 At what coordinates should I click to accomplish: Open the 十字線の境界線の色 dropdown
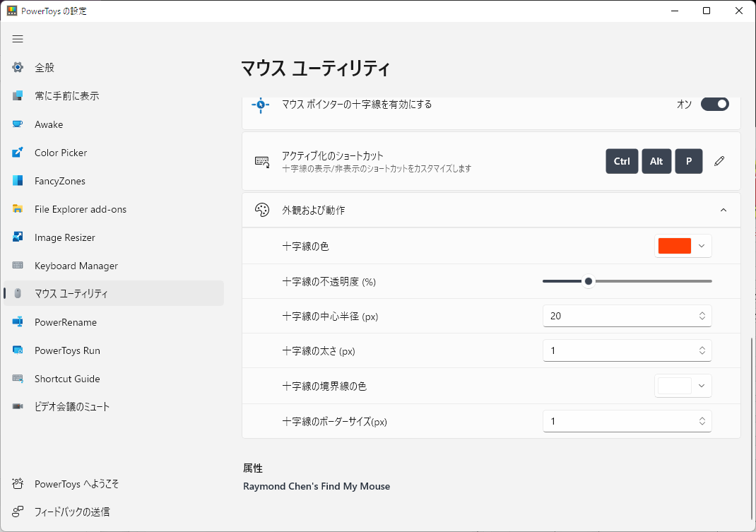pyautogui.click(x=683, y=386)
